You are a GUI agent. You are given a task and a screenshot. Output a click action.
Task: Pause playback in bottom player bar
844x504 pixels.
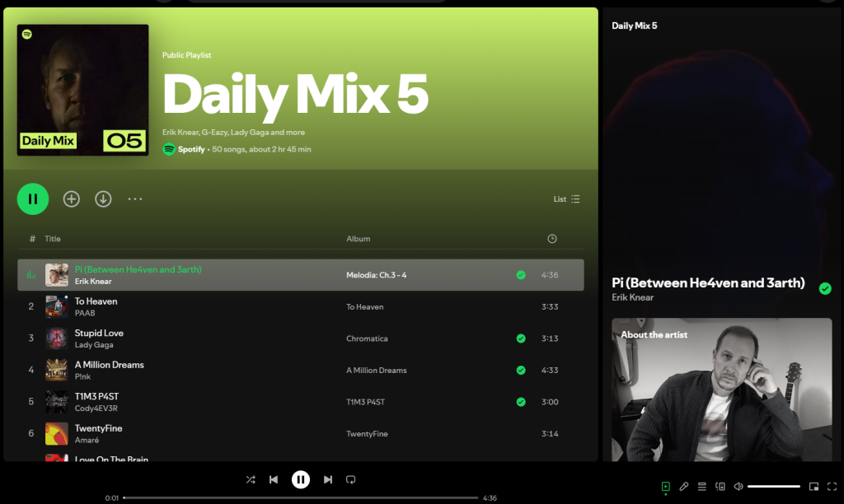301,479
